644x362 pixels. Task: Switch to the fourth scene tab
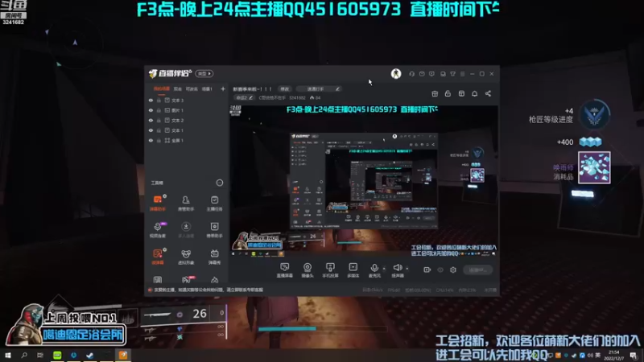pyautogui.click(x=207, y=88)
